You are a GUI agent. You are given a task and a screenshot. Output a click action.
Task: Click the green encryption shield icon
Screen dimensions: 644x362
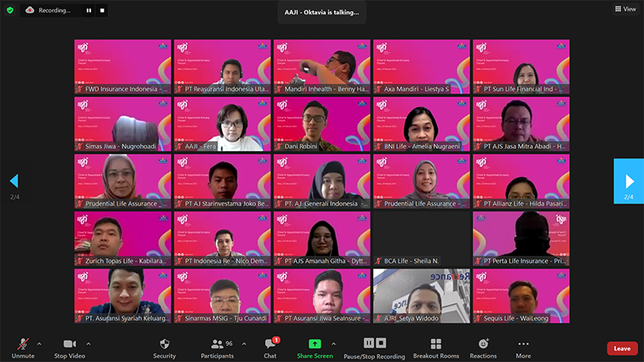click(x=10, y=10)
